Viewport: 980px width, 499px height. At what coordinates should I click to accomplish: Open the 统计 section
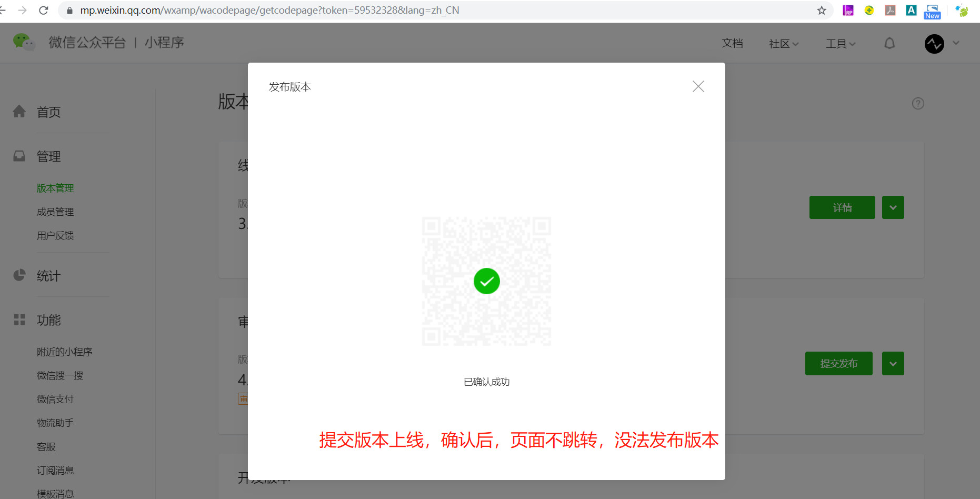tap(48, 276)
